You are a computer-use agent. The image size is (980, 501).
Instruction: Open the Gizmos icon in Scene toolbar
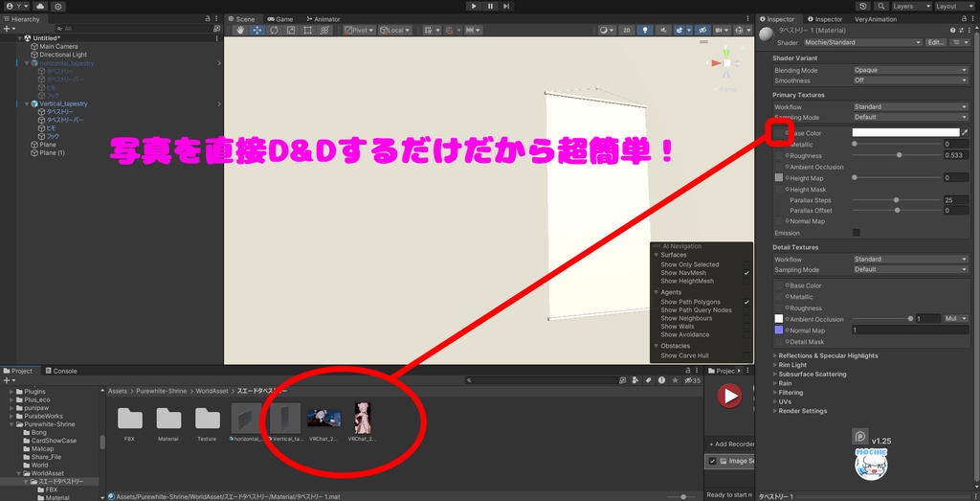tap(740, 30)
